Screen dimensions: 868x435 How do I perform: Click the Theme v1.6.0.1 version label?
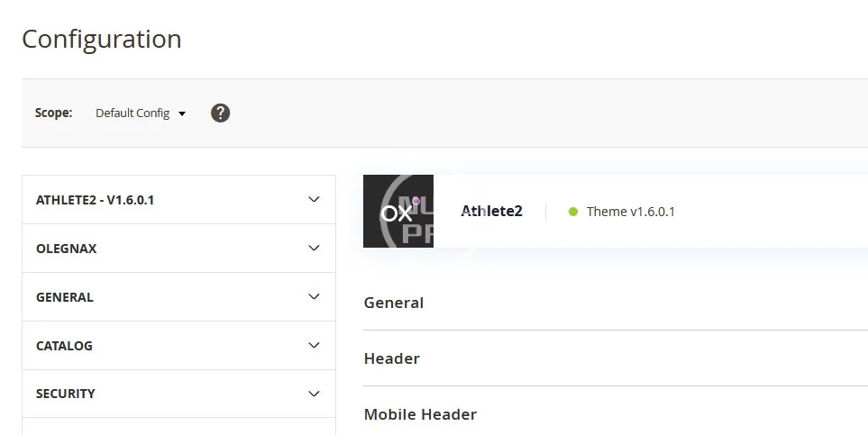coord(631,212)
